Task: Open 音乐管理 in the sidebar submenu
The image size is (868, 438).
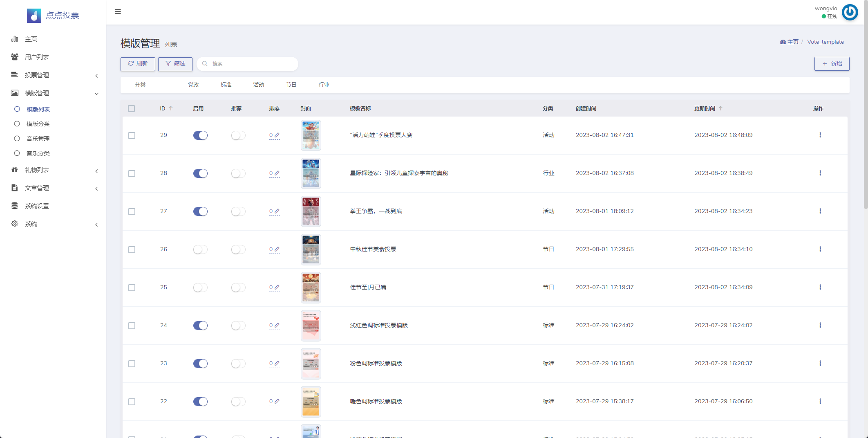Action: (38, 139)
